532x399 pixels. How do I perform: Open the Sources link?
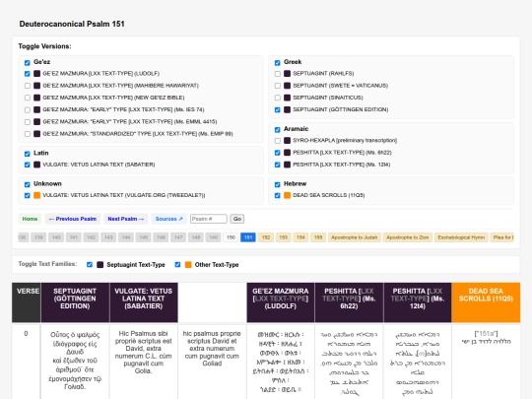(169, 219)
